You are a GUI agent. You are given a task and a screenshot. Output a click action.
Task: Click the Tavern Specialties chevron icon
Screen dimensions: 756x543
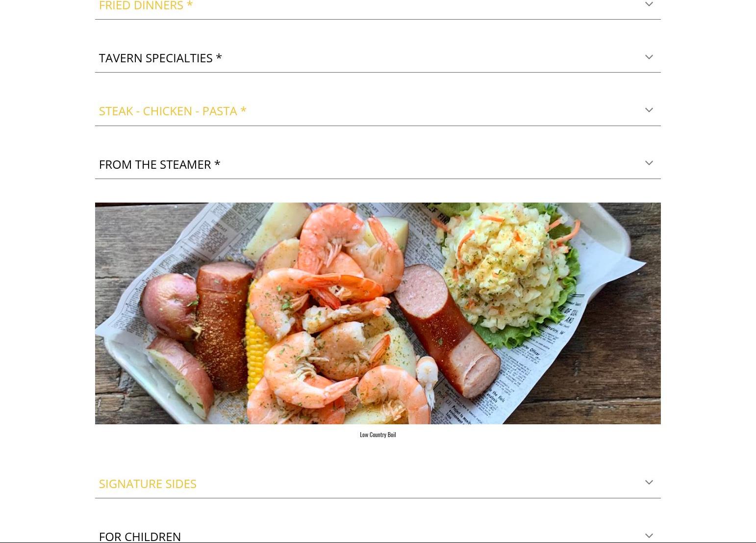649,57
